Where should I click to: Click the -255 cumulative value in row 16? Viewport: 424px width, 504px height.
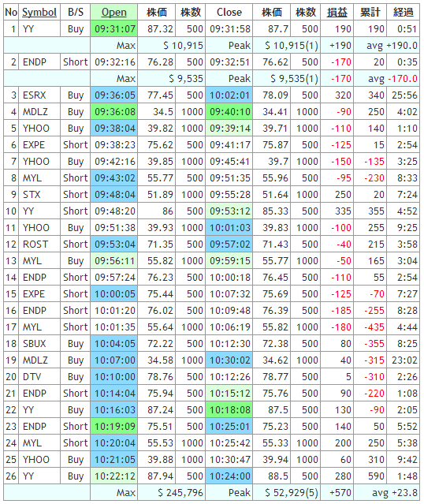[374, 311]
